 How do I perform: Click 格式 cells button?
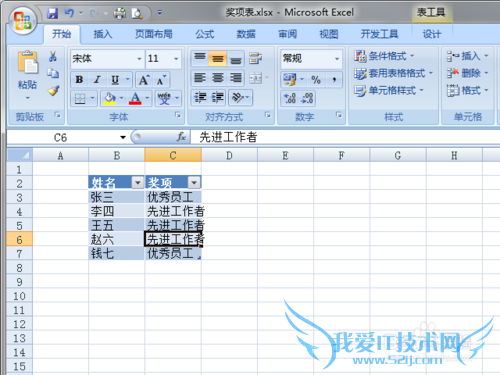point(467,90)
